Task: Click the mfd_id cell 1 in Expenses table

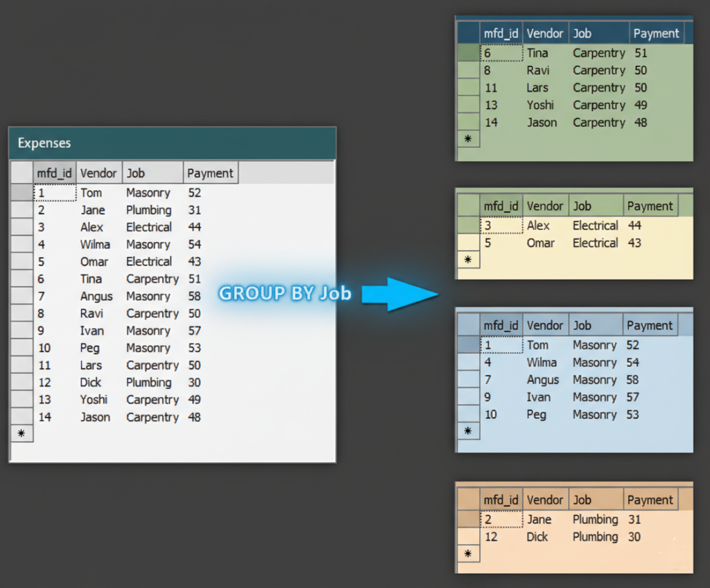Action: pyautogui.click(x=54, y=193)
